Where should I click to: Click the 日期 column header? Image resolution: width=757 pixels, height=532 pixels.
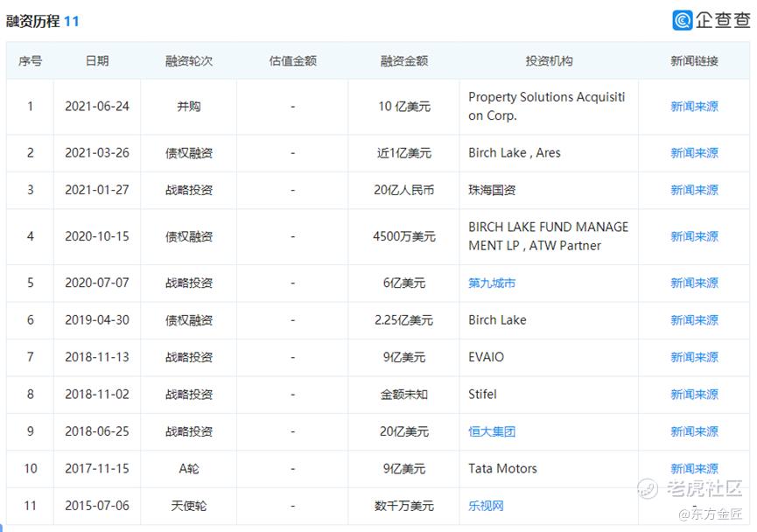pos(97,61)
